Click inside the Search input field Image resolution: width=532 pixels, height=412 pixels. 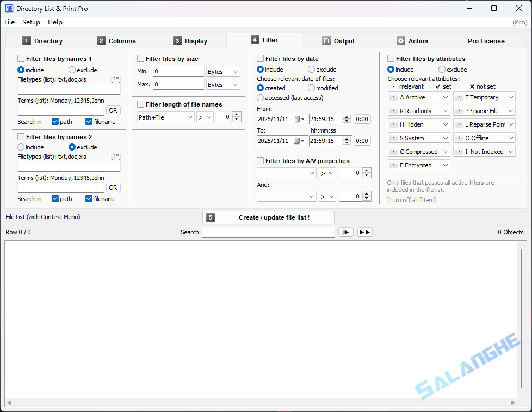268,232
